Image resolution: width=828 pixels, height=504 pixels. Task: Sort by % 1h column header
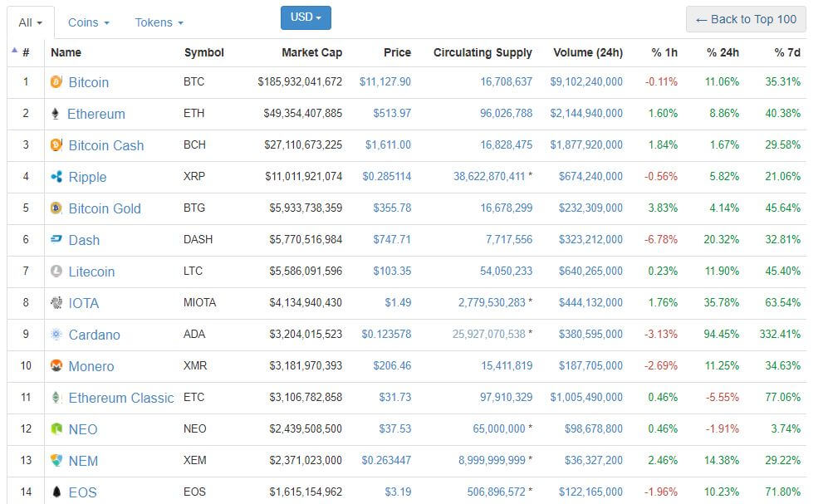pyautogui.click(x=664, y=53)
